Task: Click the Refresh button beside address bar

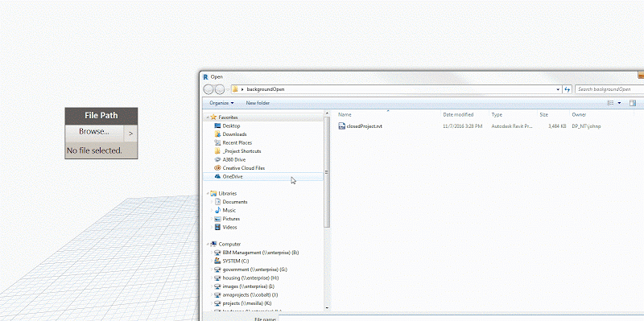Action: 568,89
